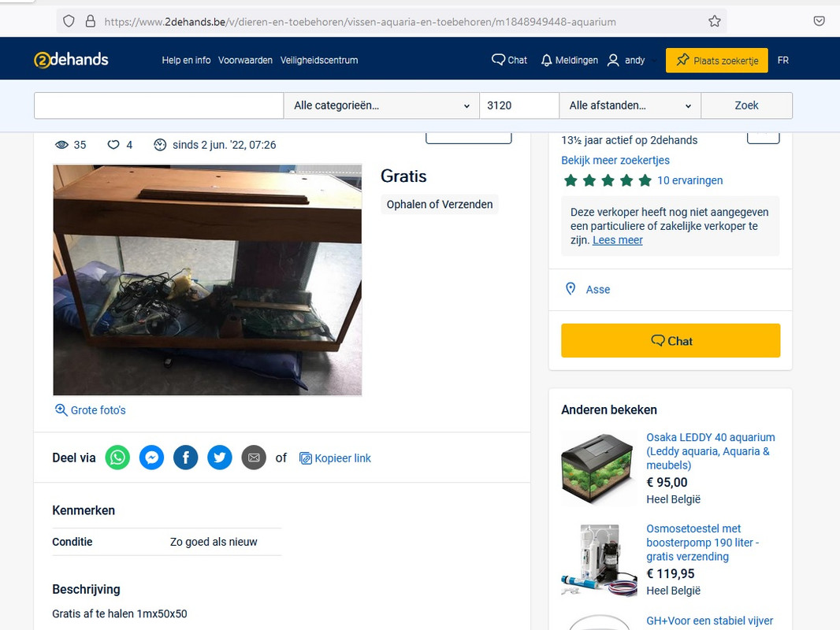Click the Zo goed als nieuw condition value
The image size is (840, 630).
coord(214,542)
